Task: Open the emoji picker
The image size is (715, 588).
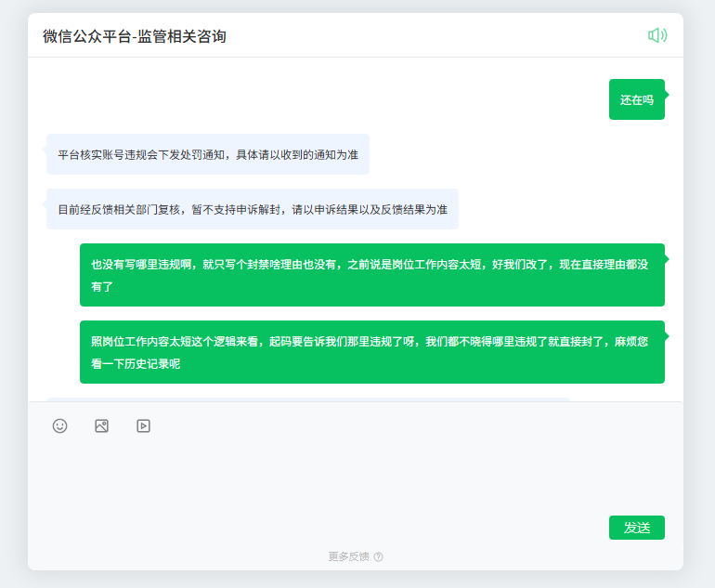Action: coord(59,425)
